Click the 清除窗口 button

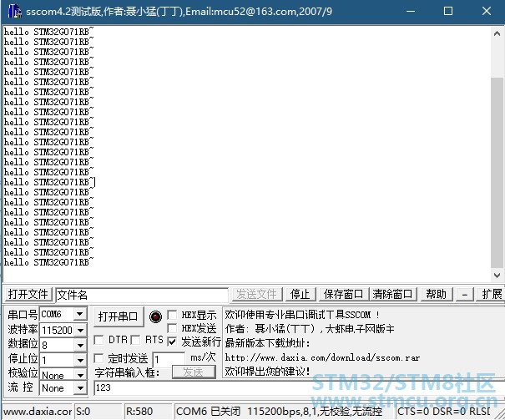click(x=392, y=295)
